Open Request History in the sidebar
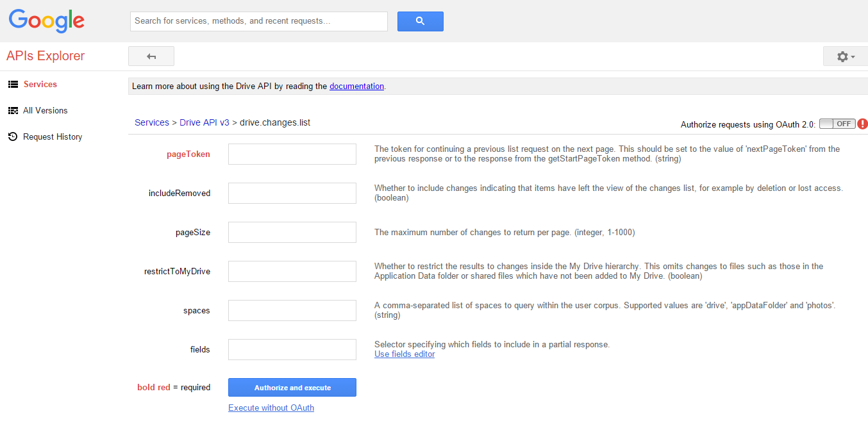This screenshot has height=446, width=868. click(x=53, y=137)
